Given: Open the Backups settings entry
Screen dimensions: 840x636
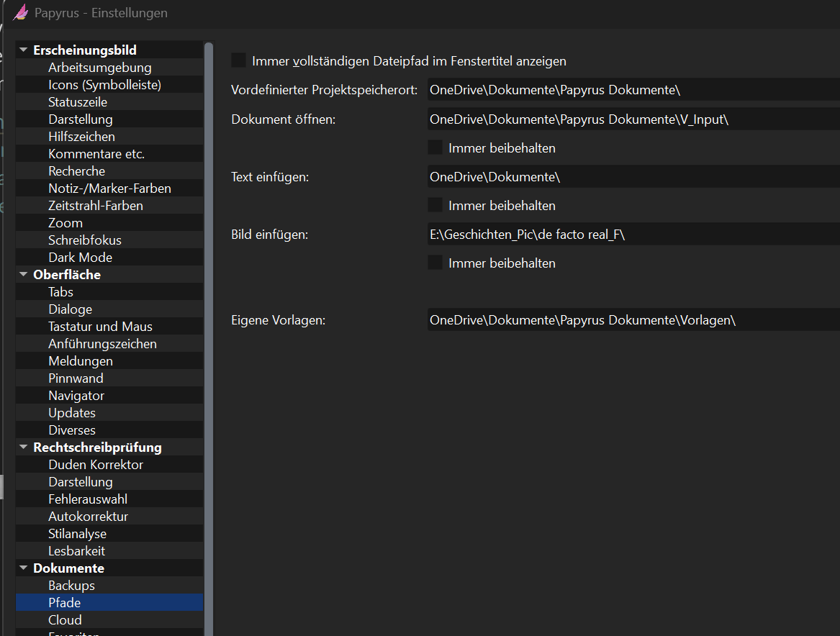Looking at the screenshot, I should pyautogui.click(x=71, y=586).
